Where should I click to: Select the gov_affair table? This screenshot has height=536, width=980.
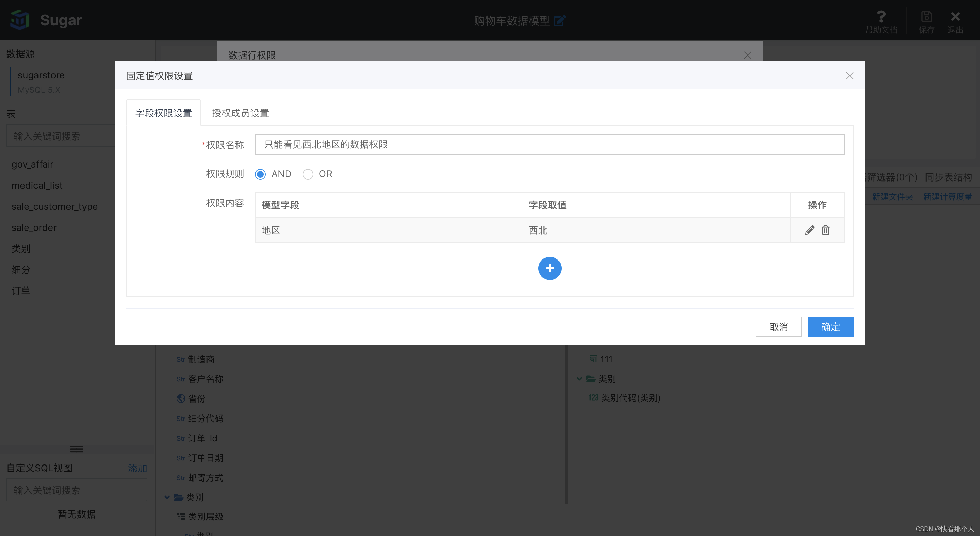pyautogui.click(x=32, y=164)
